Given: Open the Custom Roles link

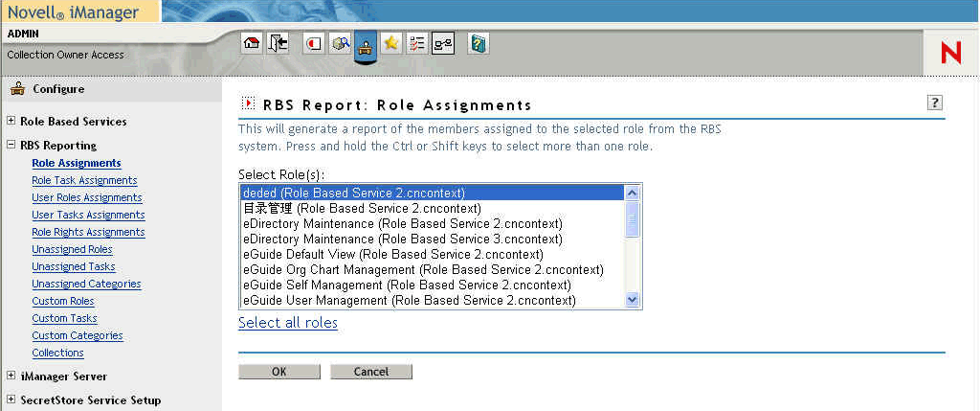Looking at the screenshot, I should tap(63, 301).
